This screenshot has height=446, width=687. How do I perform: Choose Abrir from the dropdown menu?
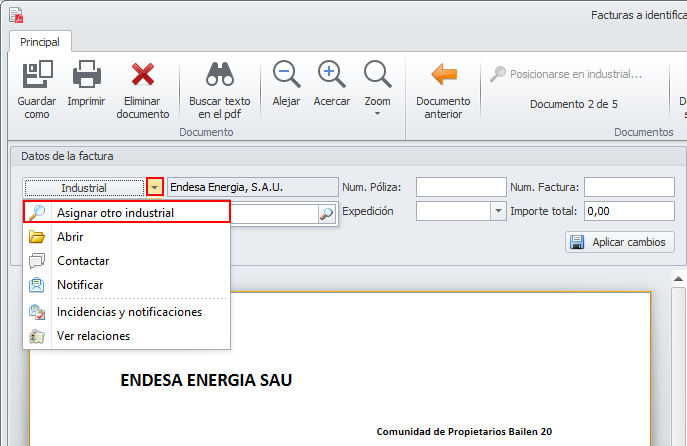point(127,237)
